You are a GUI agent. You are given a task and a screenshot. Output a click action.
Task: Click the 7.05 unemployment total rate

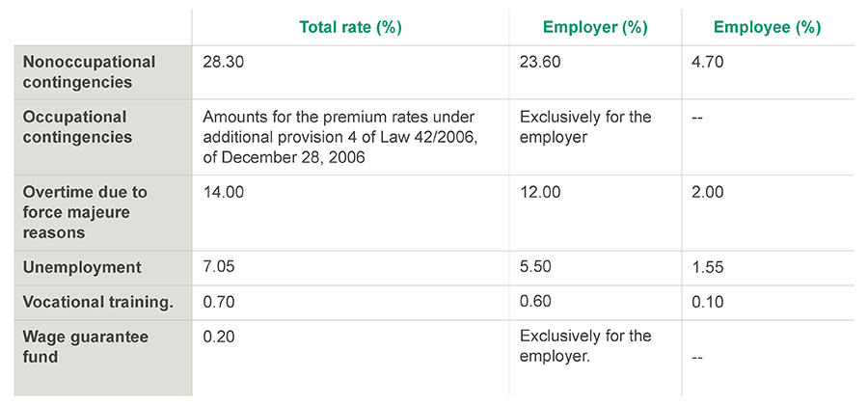[219, 267]
